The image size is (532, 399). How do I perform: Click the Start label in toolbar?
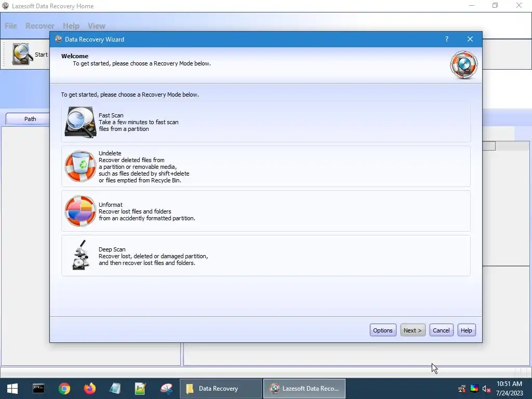tap(41, 54)
